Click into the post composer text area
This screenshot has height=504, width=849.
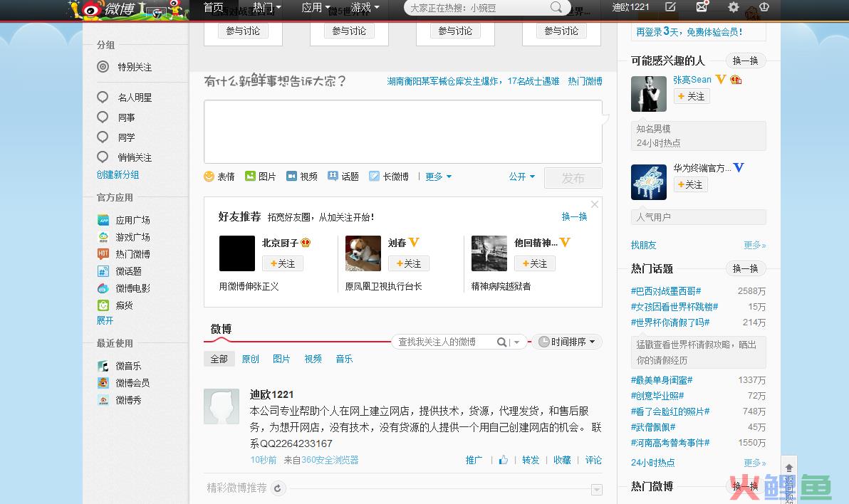403,132
